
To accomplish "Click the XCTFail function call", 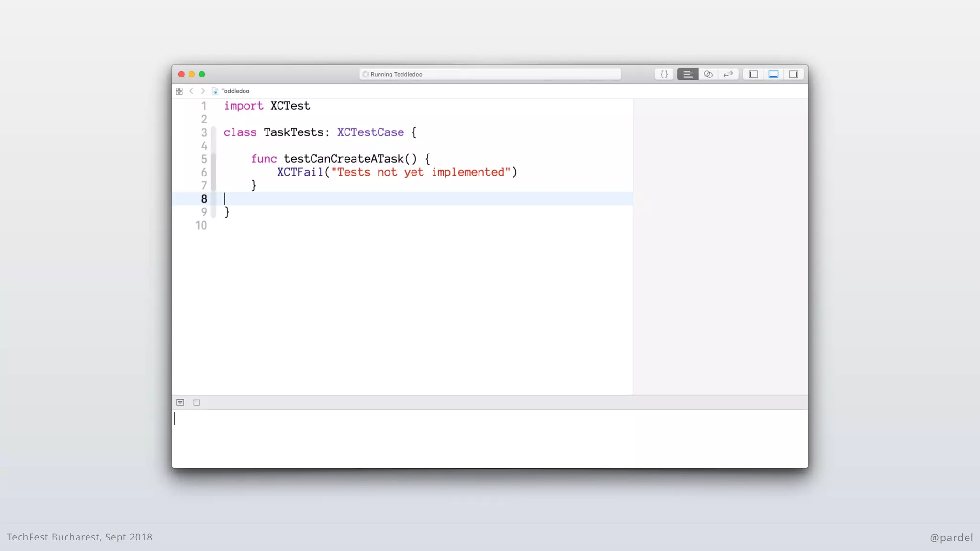I will (300, 172).
